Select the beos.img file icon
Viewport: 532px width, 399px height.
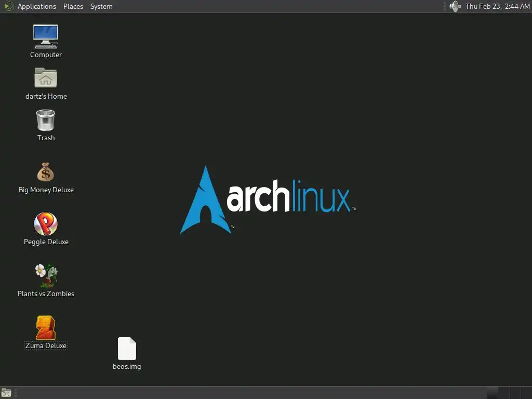coord(127,349)
